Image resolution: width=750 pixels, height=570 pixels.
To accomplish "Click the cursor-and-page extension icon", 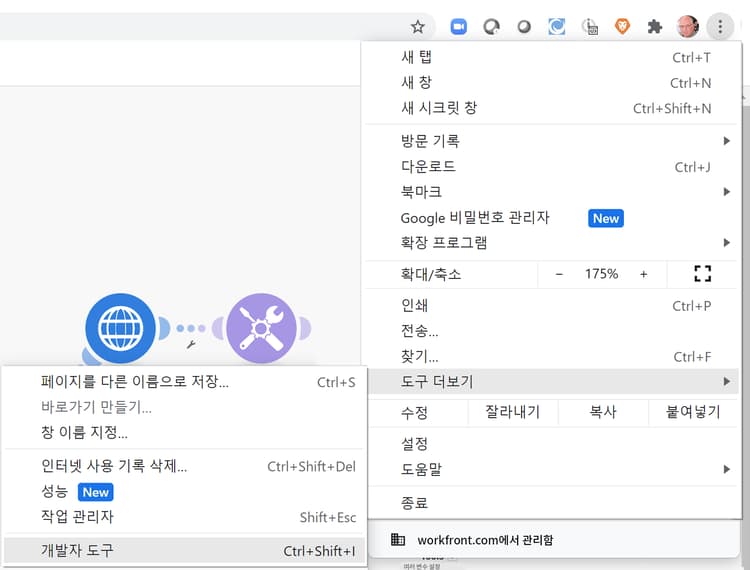I will coord(589,27).
